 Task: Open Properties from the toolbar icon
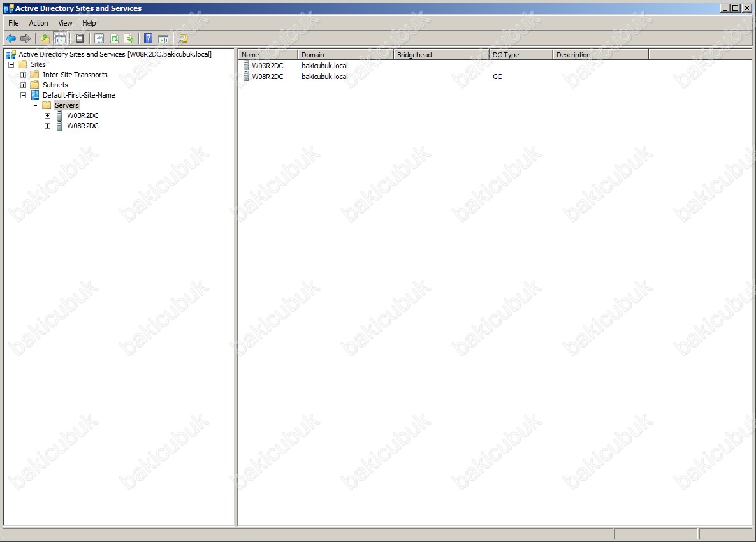coord(99,38)
